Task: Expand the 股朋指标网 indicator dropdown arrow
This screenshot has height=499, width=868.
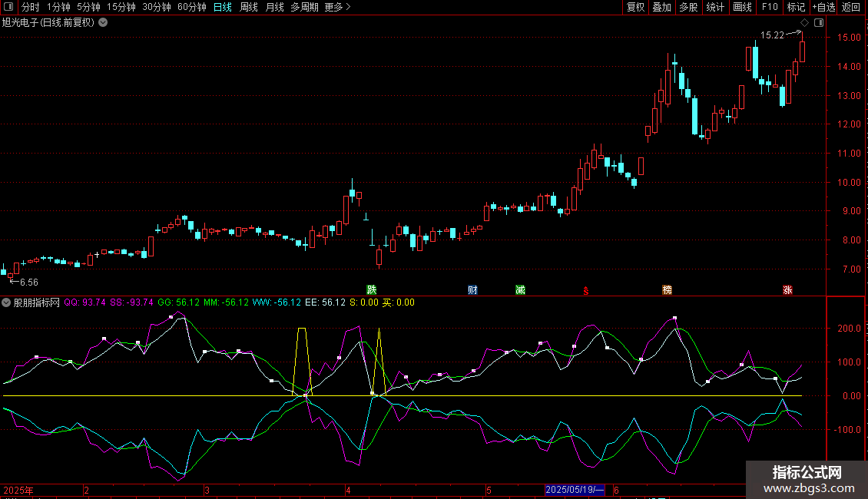Action: click(x=7, y=302)
